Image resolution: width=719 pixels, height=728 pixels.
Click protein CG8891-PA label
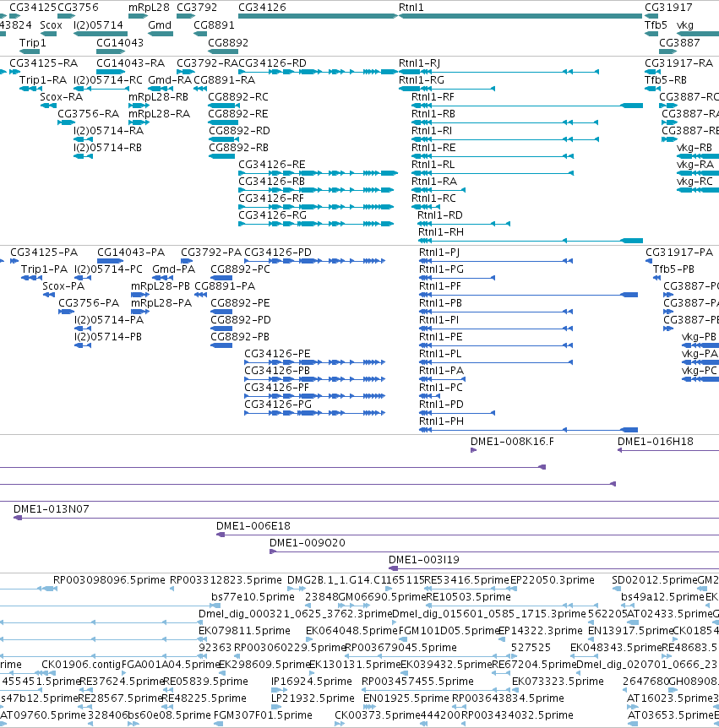click(x=225, y=286)
